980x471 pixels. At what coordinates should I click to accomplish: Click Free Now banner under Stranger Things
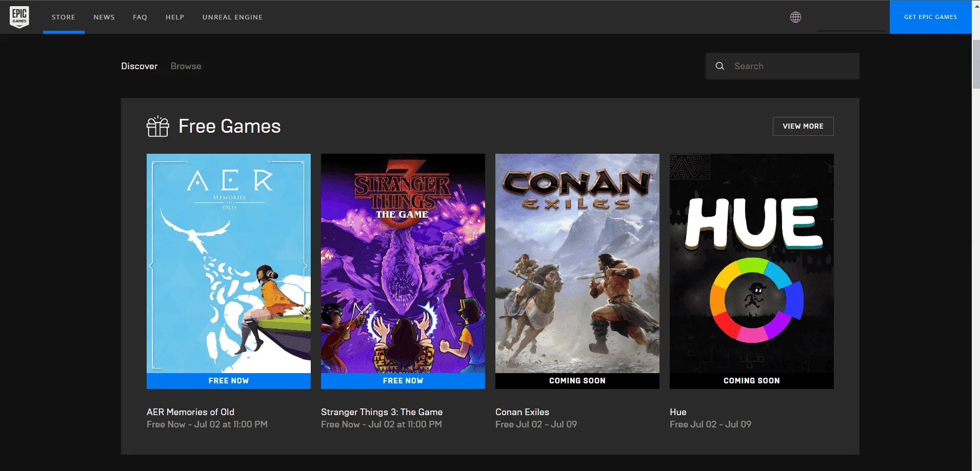(403, 381)
